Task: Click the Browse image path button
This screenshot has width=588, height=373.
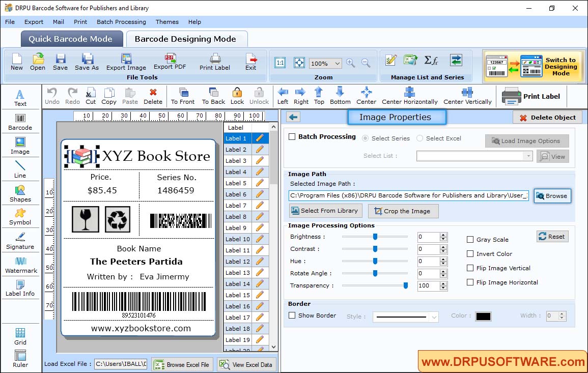Action: (x=552, y=196)
